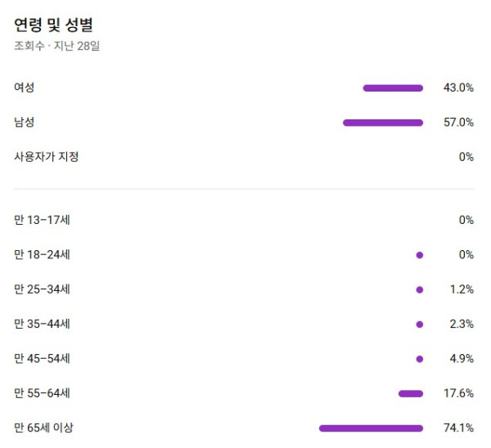The width and height of the screenshot is (491, 448).
Task: Click the 43.0% value
Action: (x=458, y=87)
